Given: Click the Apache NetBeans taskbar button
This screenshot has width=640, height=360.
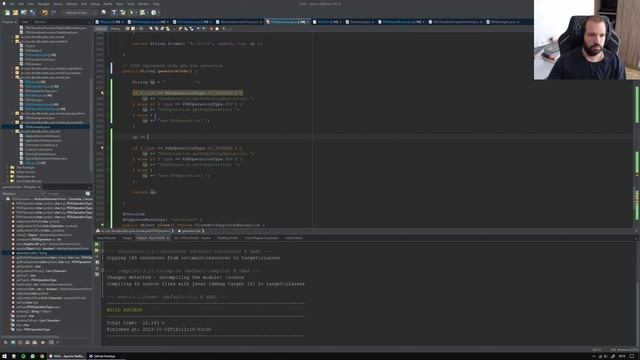Looking at the screenshot, I should point(67,356).
